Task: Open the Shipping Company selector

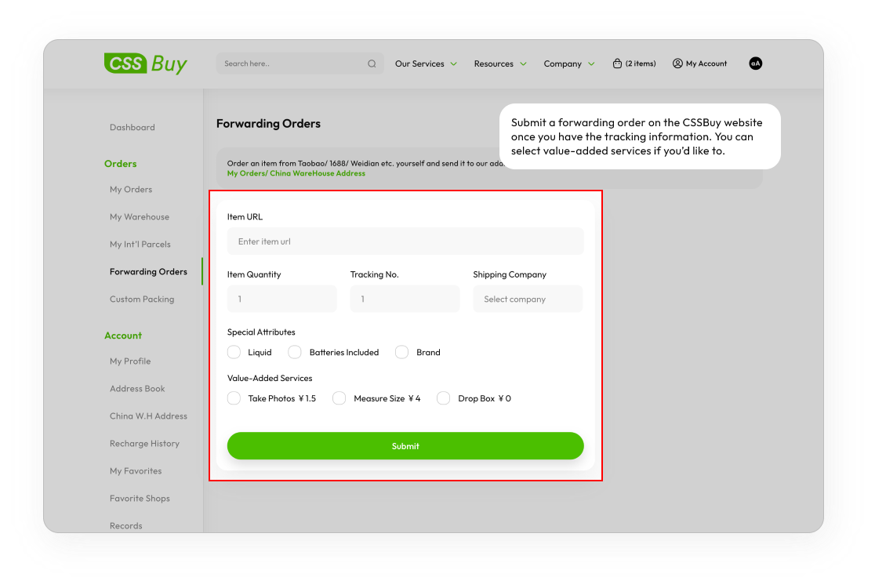Action: click(528, 299)
